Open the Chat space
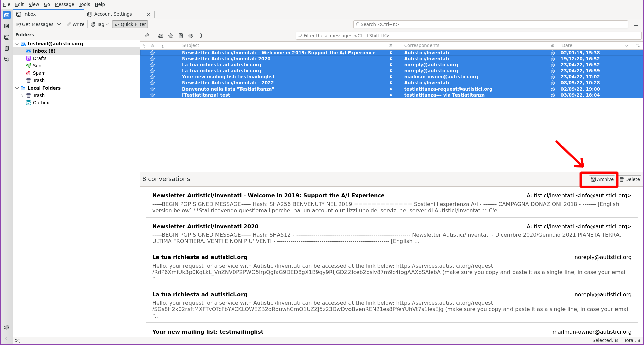The width and height of the screenshot is (644, 345). [x=7, y=59]
